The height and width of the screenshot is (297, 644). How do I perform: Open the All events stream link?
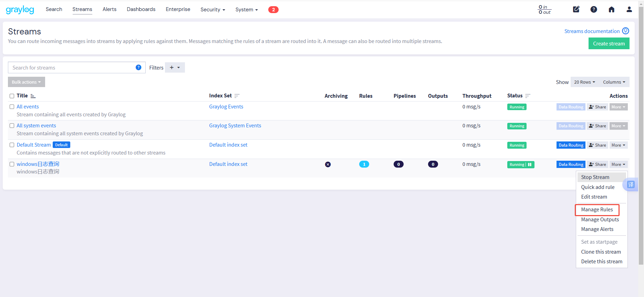pyautogui.click(x=28, y=107)
